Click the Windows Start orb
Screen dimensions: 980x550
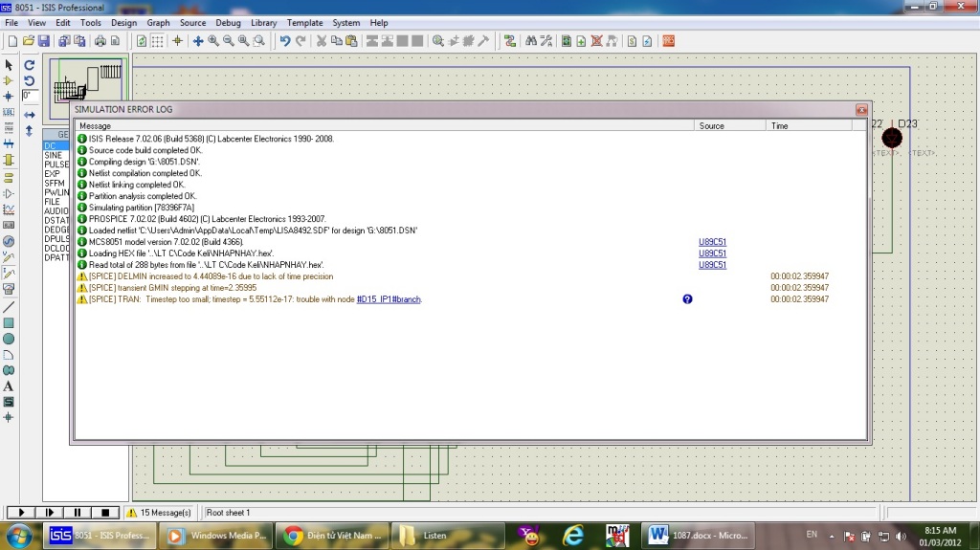(x=18, y=536)
